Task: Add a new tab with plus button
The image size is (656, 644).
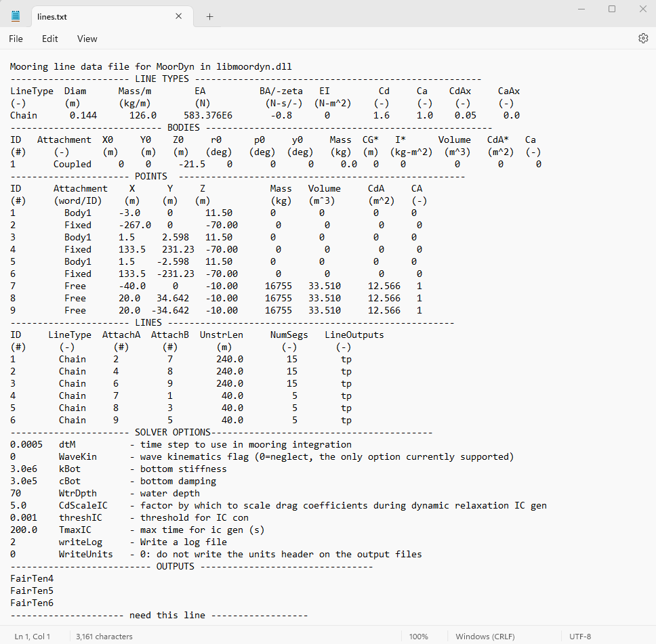Action: click(209, 16)
